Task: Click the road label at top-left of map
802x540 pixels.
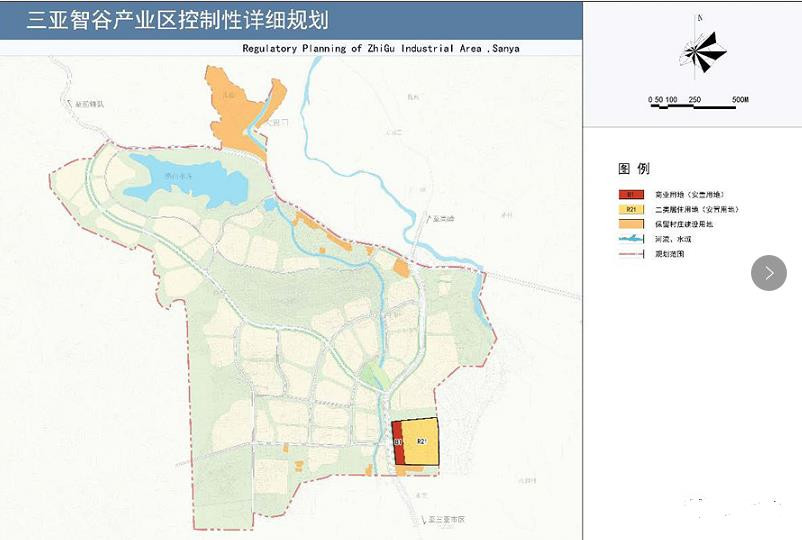Action: click(90, 103)
